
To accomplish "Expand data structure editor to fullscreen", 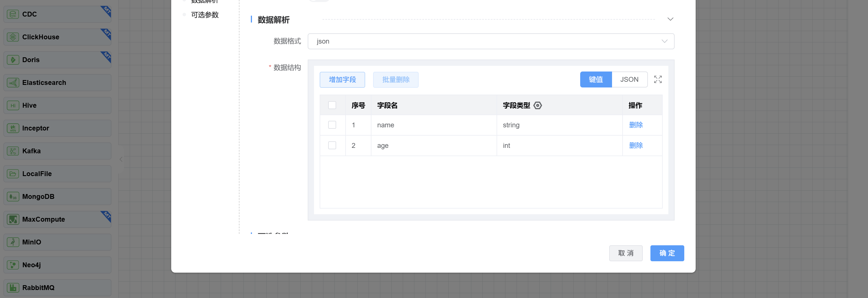I will coord(658,79).
